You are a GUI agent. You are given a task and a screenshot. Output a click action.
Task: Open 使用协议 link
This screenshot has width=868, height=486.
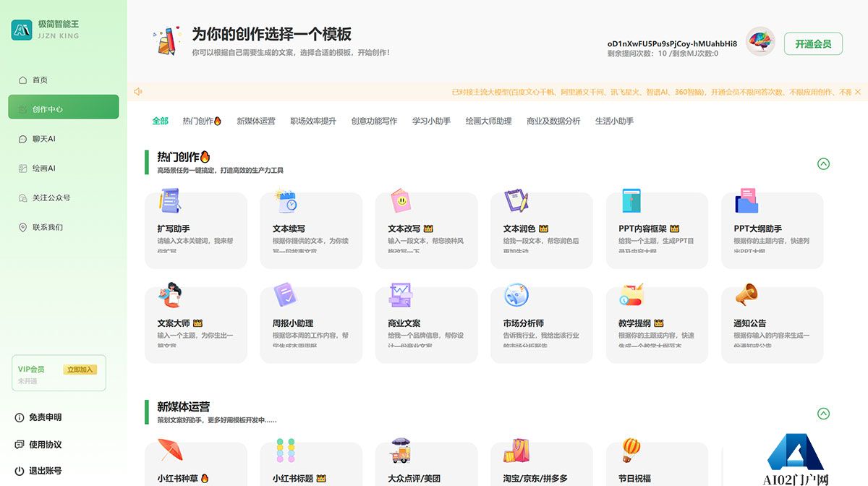38,445
